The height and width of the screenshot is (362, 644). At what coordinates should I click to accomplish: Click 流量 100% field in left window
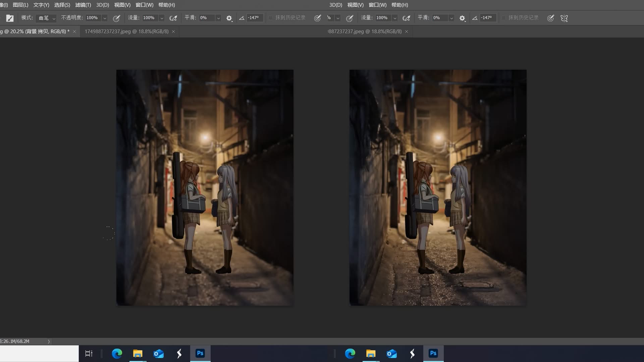tap(150, 18)
